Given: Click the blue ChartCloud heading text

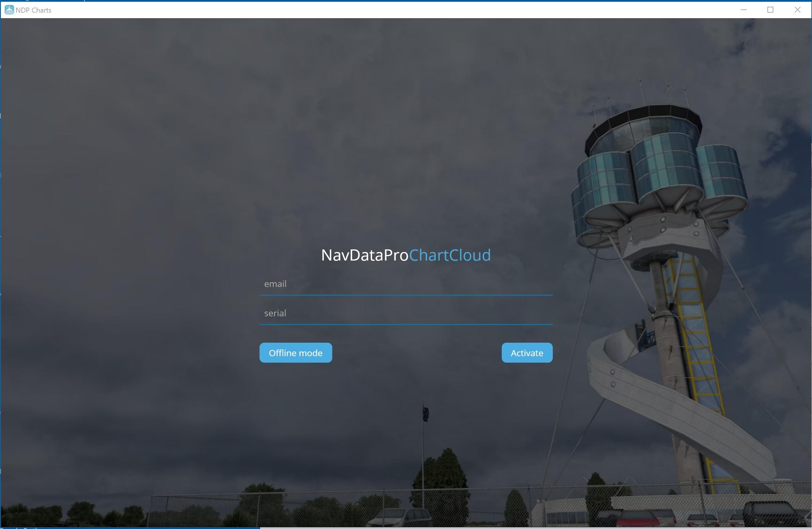Looking at the screenshot, I should click(450, 255).
